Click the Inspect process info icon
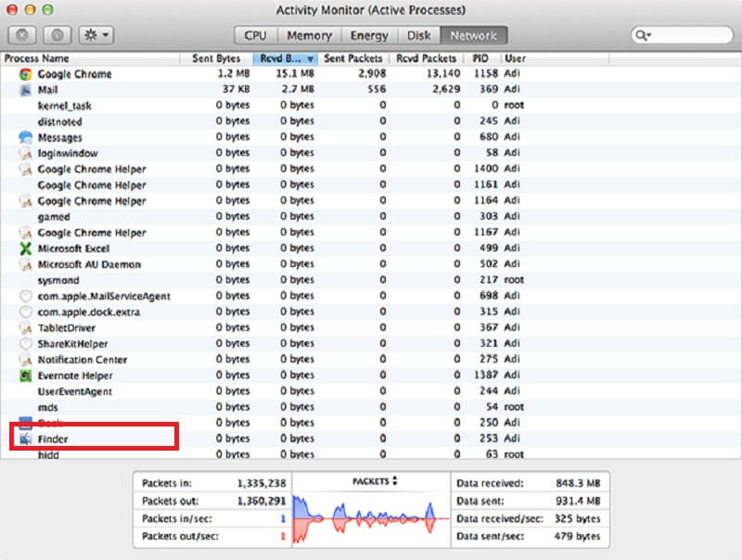742x560 pixels. 58,35
